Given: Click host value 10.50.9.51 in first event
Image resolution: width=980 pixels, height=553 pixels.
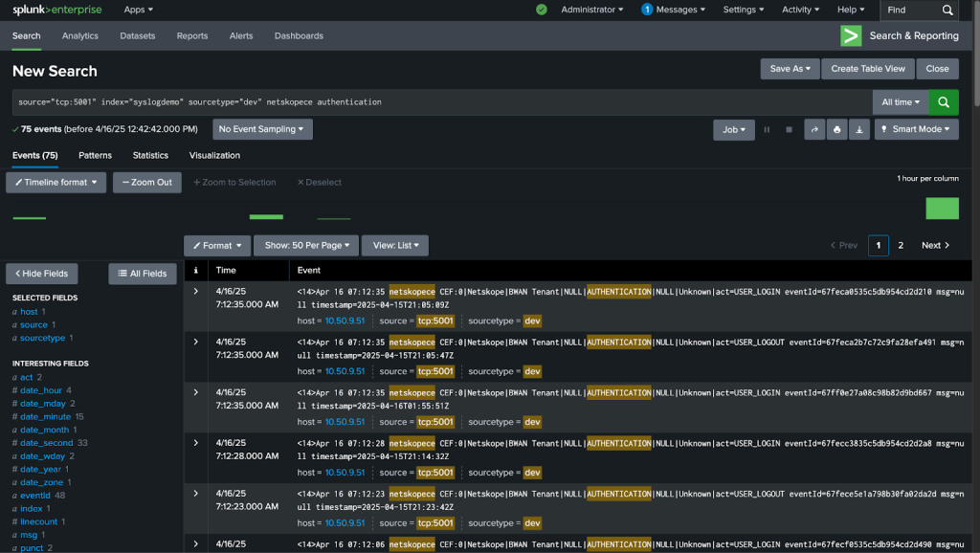Looking at the screenshot, I should tap(345, 321).
